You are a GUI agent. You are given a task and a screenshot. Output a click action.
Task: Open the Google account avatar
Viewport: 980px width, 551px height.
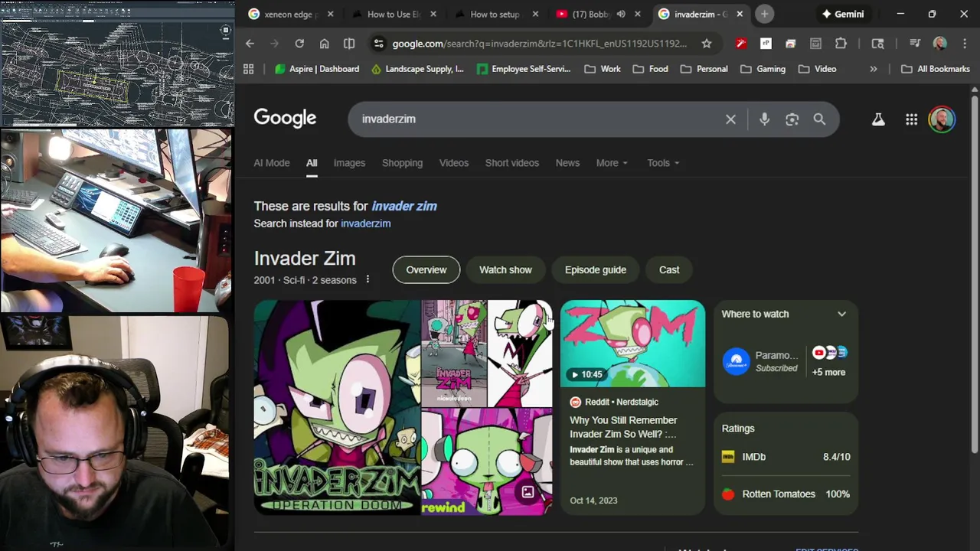pos(942,119)
